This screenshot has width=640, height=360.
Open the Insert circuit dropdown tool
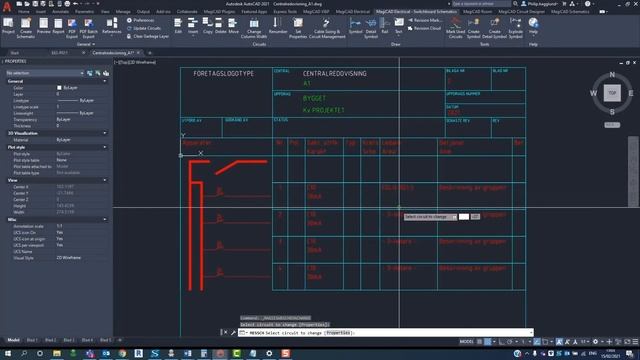tap(193, 26)
